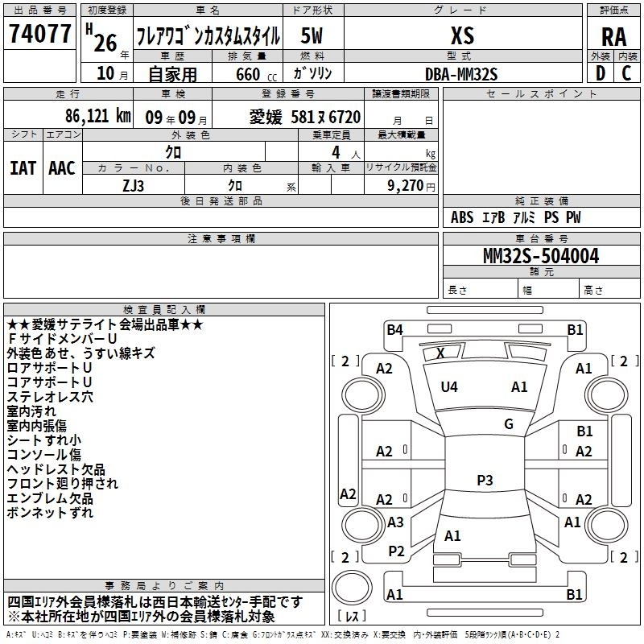Click the ボンネットずれ inspector note line
The height and width of the screenshot is (644, 644).
coord(50,513)
